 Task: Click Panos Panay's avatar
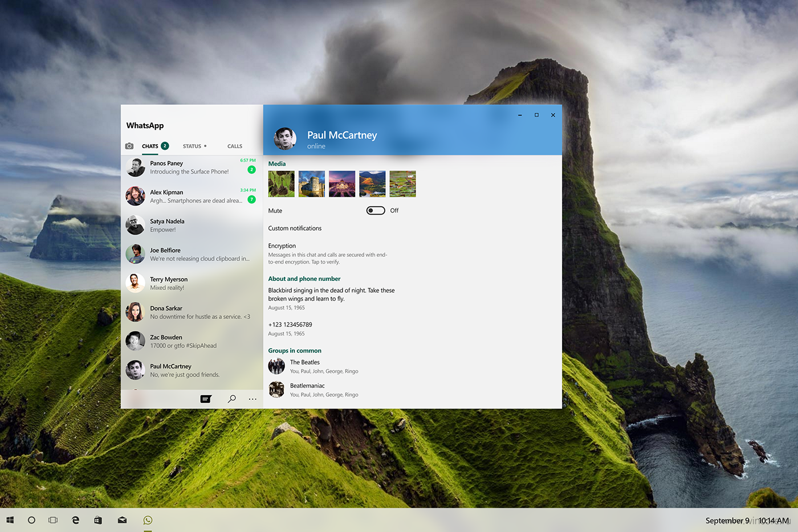135,167
